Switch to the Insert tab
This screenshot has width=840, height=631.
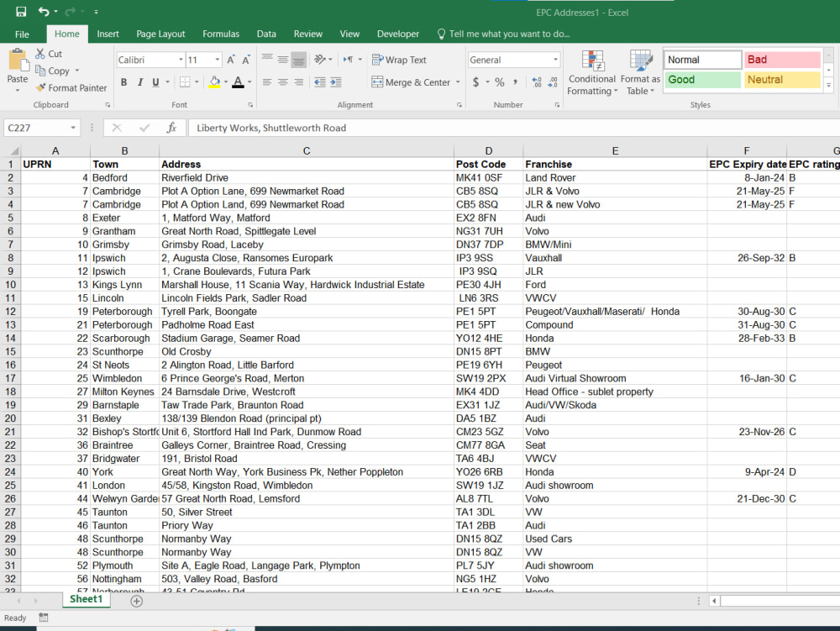(x=108, y=34)
